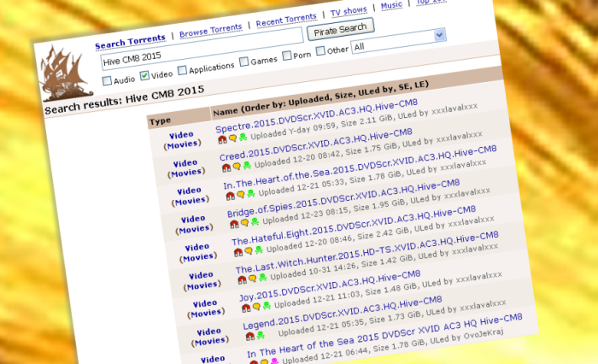Open the All category dropdown
This screenshot has height=364, width=598.
(398, 41)
